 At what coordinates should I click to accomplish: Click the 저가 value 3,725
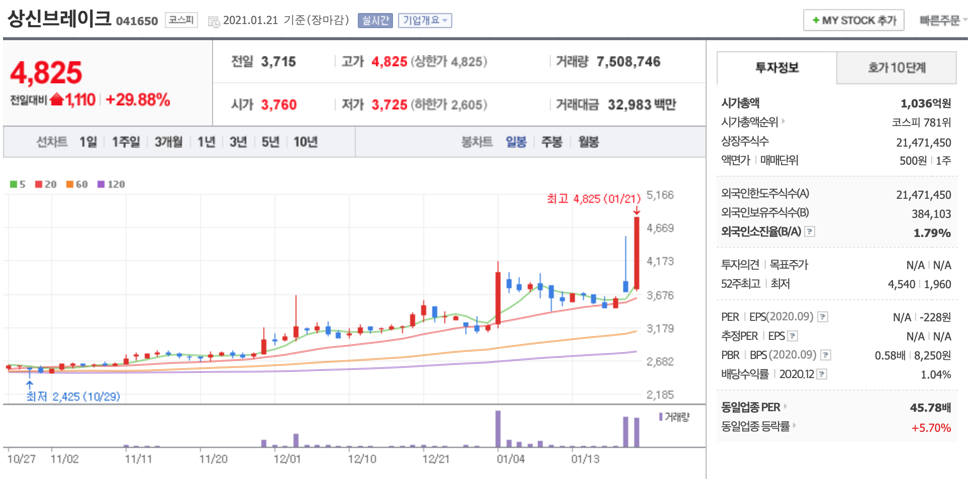[x=389, y=104]
